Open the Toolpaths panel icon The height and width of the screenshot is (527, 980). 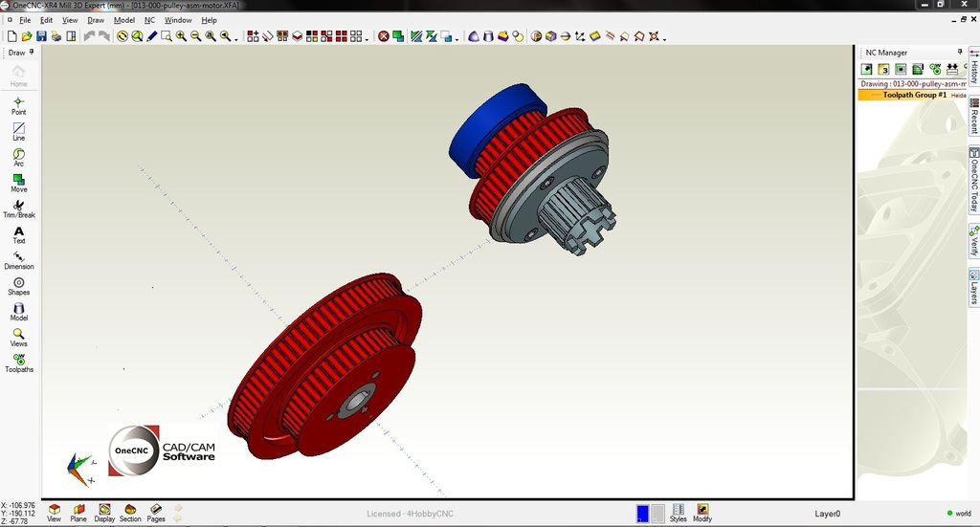pos(18,362)
